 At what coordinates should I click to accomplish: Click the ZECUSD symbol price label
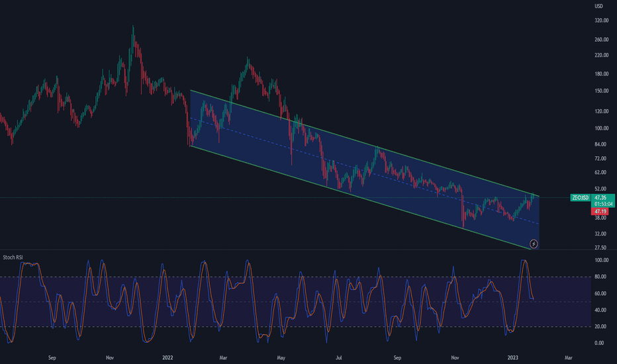click(581, 197)
